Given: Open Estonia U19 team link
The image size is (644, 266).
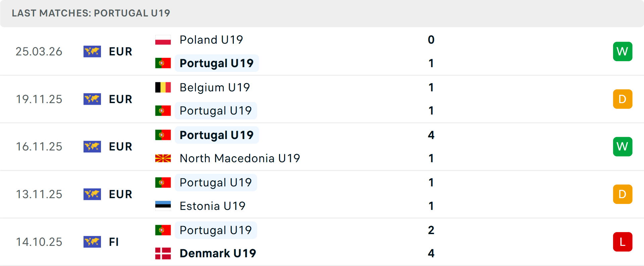Looking at the screenshot, I should [212, 206].
